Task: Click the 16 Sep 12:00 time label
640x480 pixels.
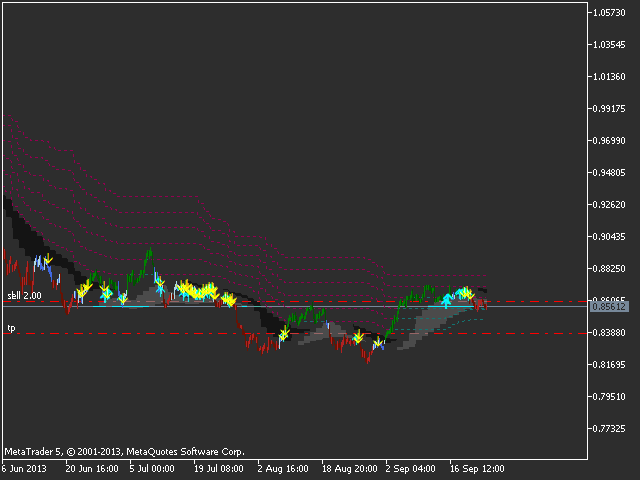Action: tap(475, 467)
